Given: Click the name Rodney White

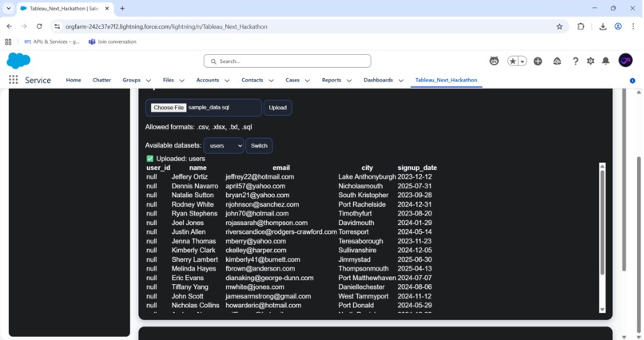Looking at the screenshot, I should click(193, 204).
